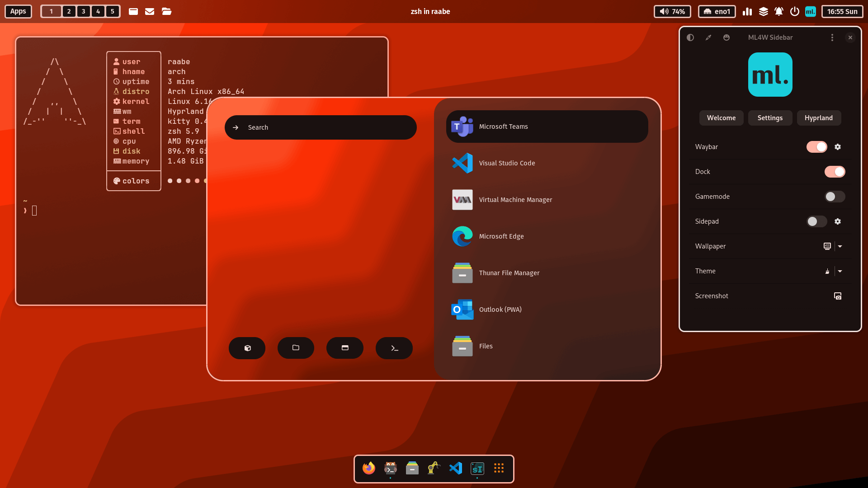Expand the Wallpaper dropdown arrow

840,246
